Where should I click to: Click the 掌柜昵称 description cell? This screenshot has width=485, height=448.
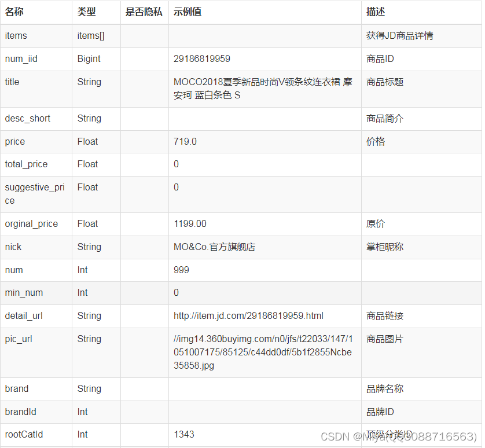pos(385,247)
